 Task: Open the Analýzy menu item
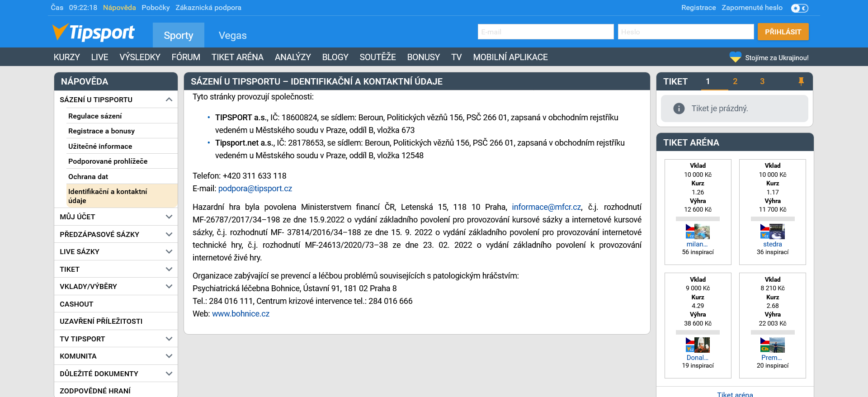pyautogui.click(x=293, y=57)
